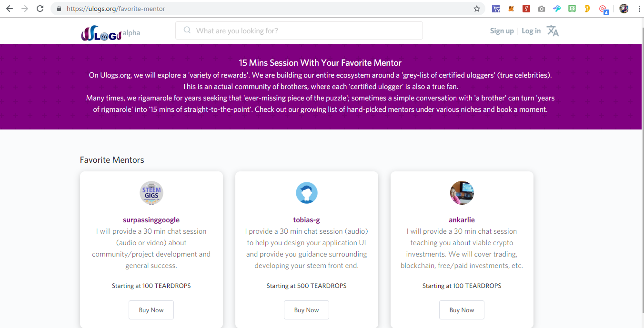Click the Log in link

click(x=531, y=31)
